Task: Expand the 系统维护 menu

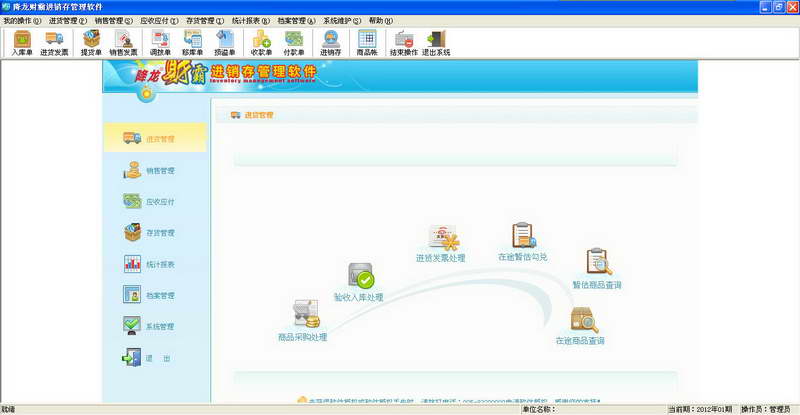Action: coord(341,20)
